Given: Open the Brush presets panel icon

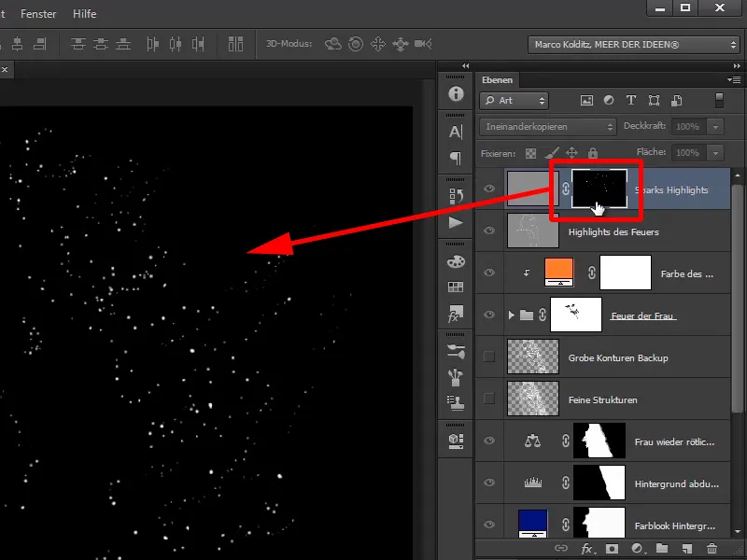Looking at the screenshot, I should [456, 352].
